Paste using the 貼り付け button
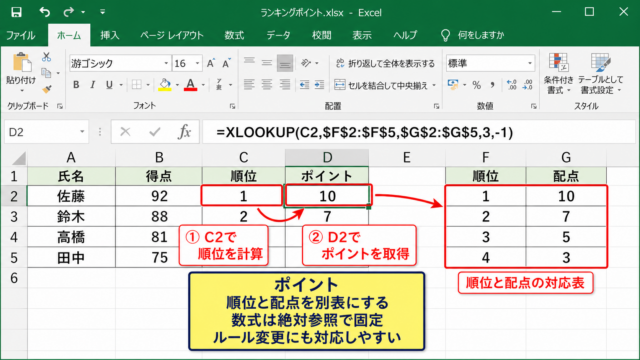 pos(21,72)
